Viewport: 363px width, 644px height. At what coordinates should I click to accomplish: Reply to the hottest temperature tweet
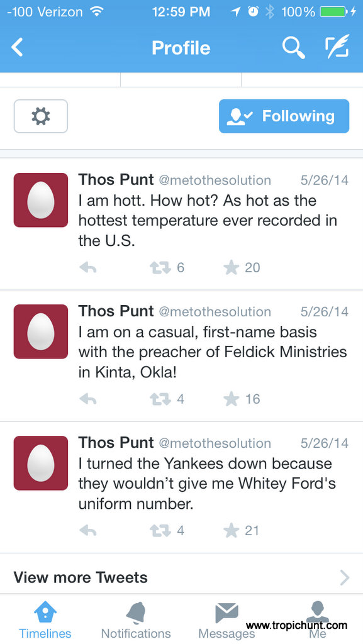[88, 268]
